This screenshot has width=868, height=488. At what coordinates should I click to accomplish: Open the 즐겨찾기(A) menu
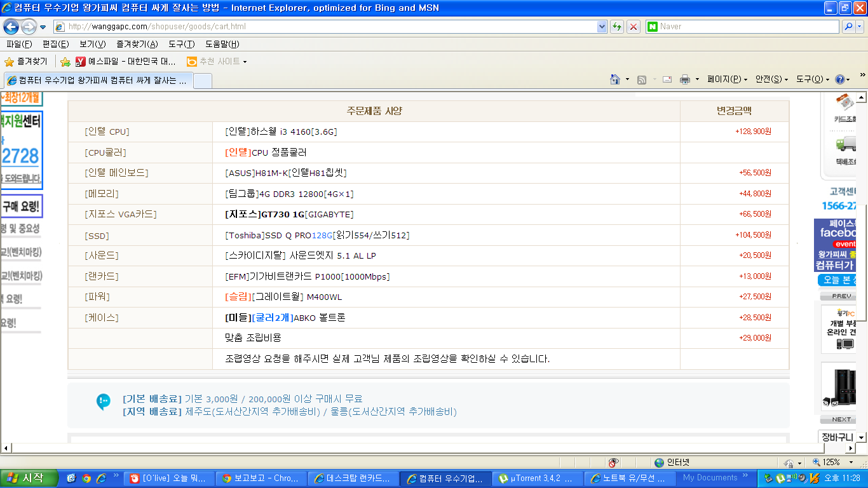(x=137, y=44)
